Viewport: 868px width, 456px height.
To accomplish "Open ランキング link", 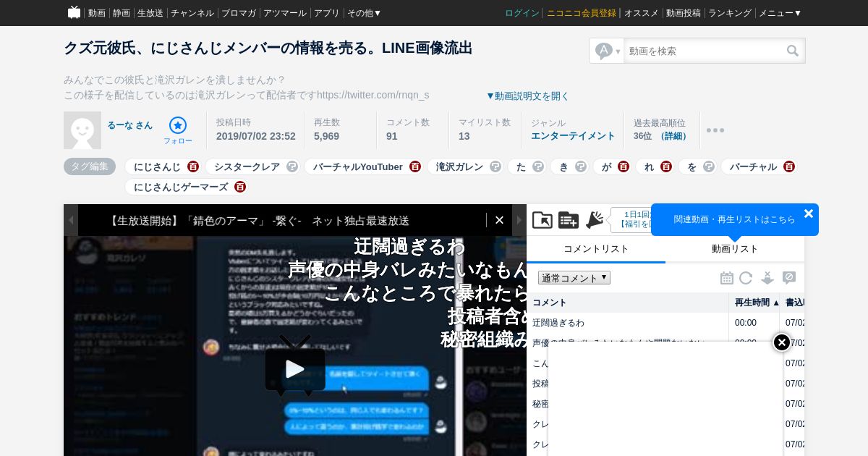I will [x=730, y=13].
